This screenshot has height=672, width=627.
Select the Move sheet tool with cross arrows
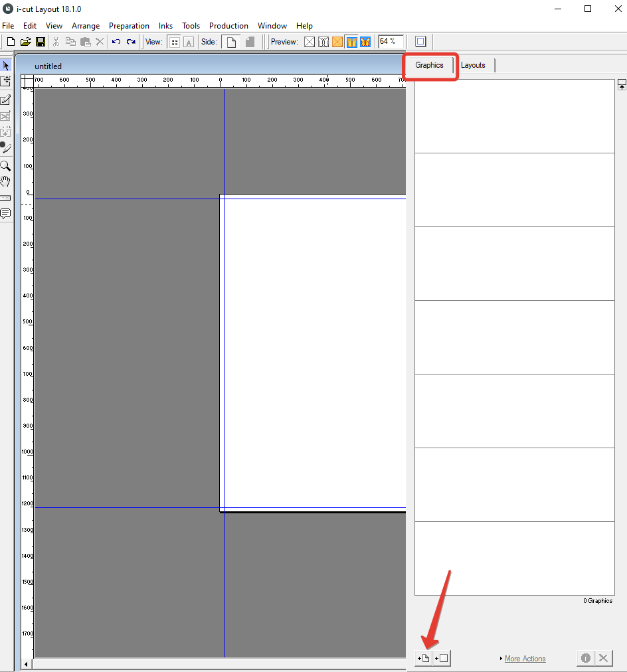point(6,80)
